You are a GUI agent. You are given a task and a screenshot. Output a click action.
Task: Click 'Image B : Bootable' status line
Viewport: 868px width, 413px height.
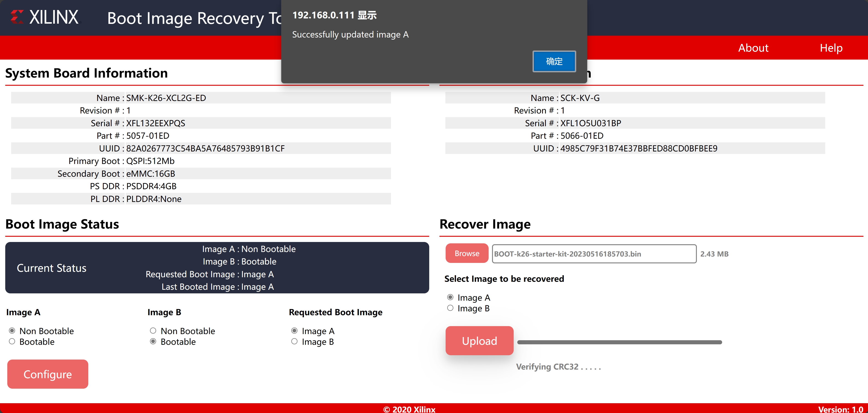click(239, 262)
